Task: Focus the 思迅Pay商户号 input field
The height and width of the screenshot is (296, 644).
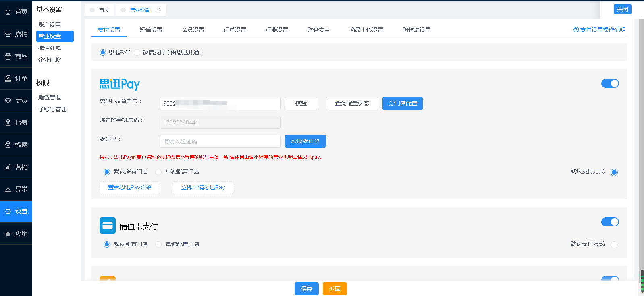Action: pos(220,103)
